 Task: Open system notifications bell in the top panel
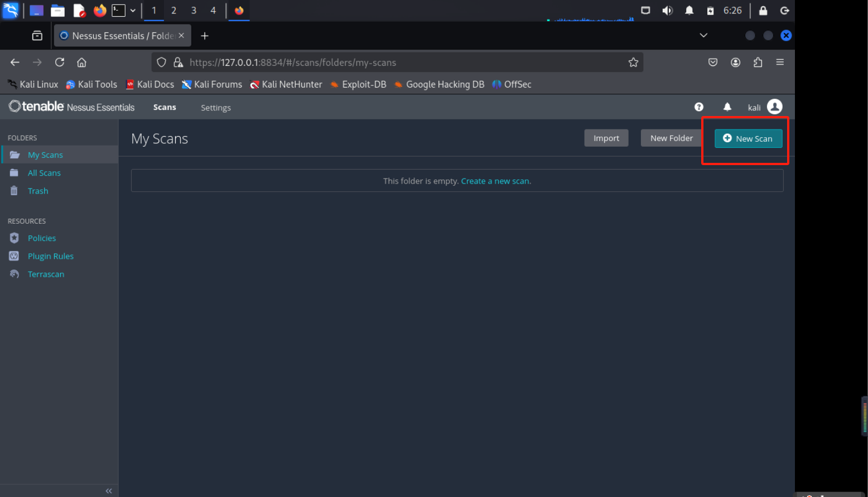click(x=689, y=10)
